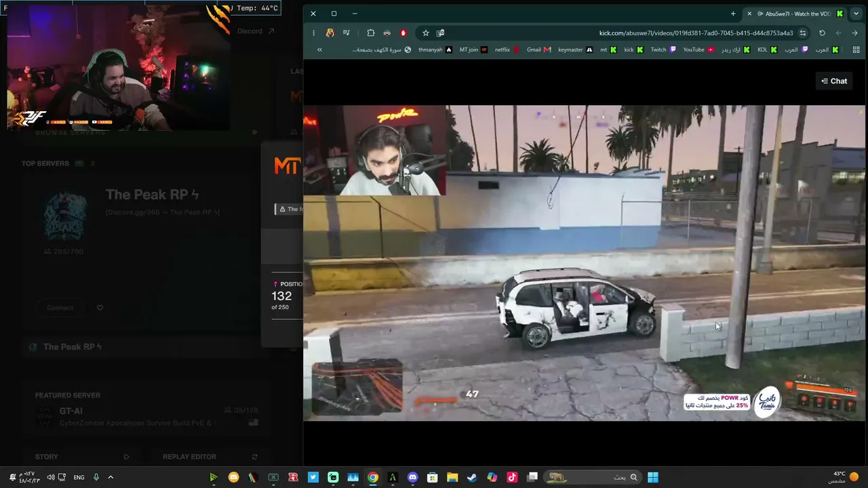Open the Replay Editor in FiveM

pos(210,457)
